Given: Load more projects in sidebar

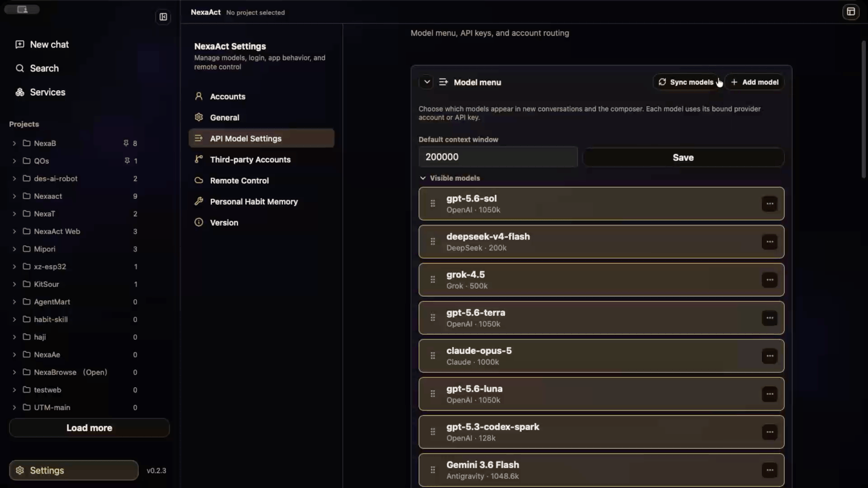Looking at the screenshot, I should point(89,428).
